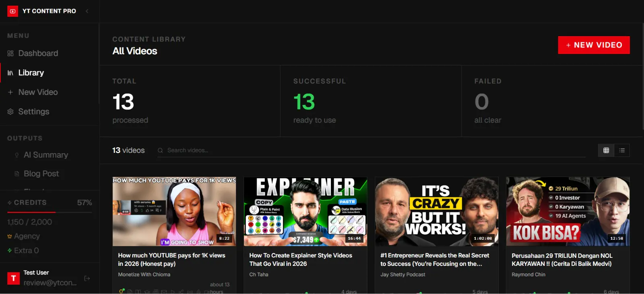Click channel name "Ch Taha"
The width and height of the screenshot is (644, 294).
pyautogui.click(x=258, y=275)
